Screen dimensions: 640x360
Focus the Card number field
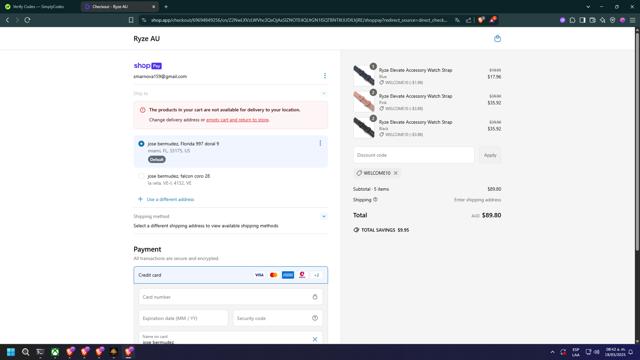pos(231,297)
